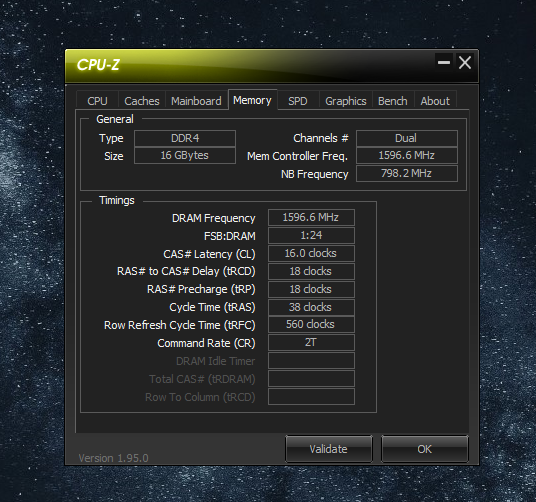This screenshot has width=536, height=502.
Task: Click the greyed 'DRAM Idle Timer' label
Action: pyautogui.click(x=216, y=361)
